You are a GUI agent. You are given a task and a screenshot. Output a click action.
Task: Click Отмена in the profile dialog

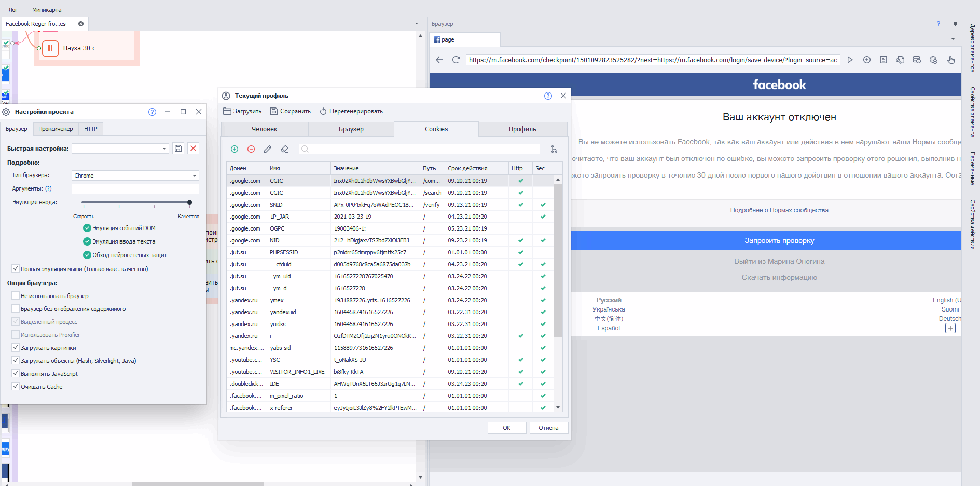[548, 428]
